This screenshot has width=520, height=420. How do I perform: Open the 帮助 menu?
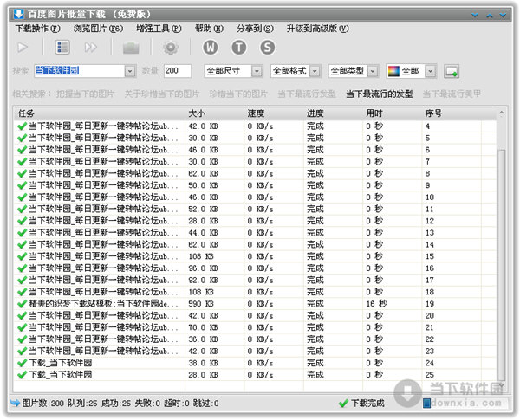(x=209, y=29)
